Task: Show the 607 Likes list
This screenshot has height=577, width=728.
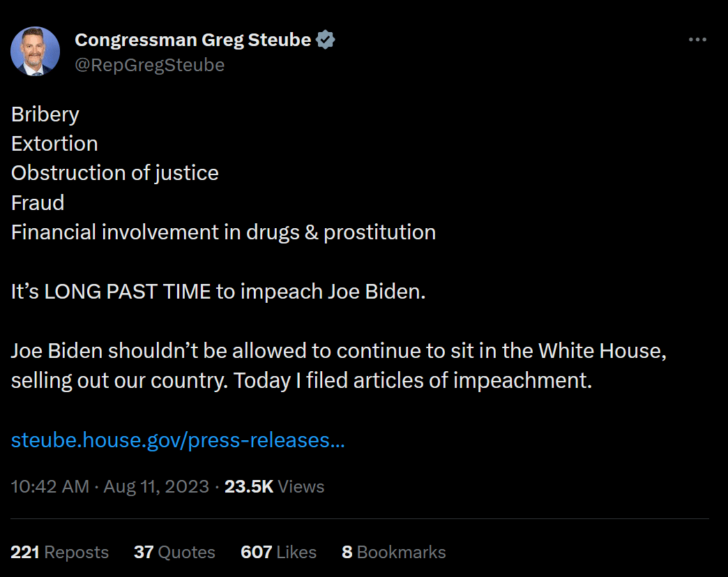Action: pos(278,552)
